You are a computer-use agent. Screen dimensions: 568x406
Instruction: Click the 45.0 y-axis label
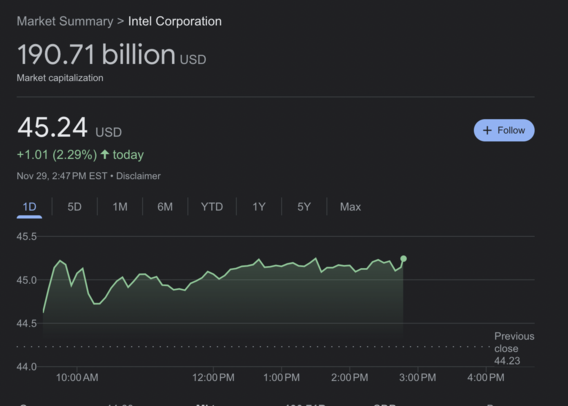click(26, 280)
